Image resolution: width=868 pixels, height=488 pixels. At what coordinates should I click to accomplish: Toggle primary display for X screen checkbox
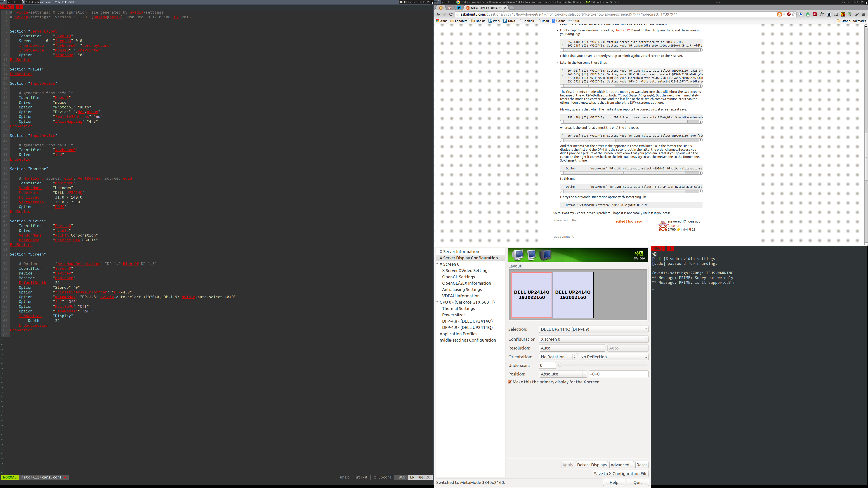coord(510,382)
